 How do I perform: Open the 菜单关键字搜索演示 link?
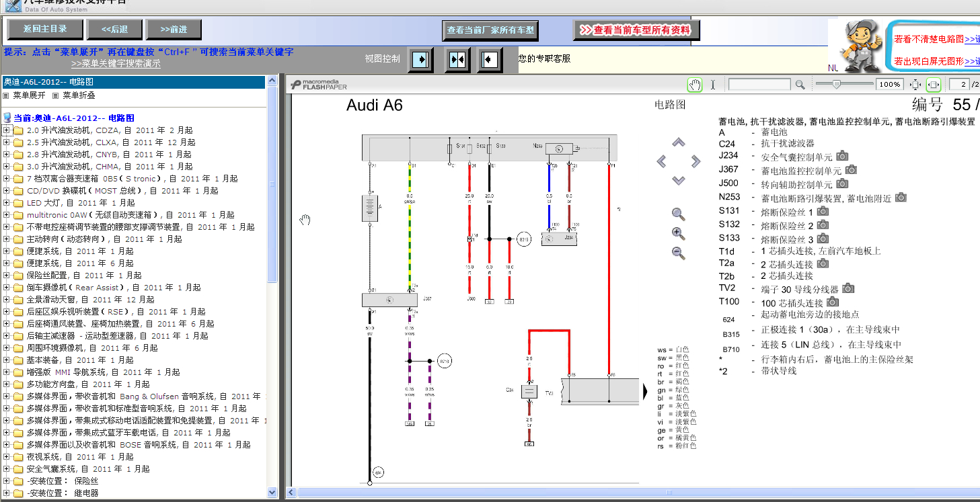pyautogui.click(x=116, y=64)
